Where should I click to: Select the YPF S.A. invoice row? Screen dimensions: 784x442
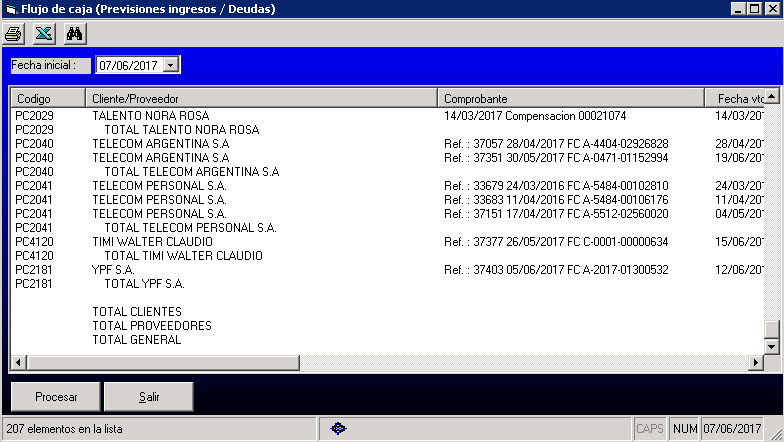(114, 270)
